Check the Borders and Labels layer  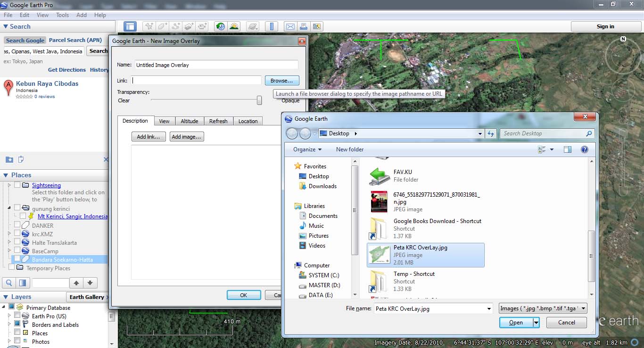(x=17, y=324)
